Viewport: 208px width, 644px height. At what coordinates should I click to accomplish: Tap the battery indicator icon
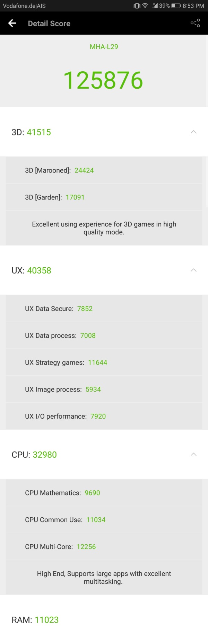tap(176, 6)
